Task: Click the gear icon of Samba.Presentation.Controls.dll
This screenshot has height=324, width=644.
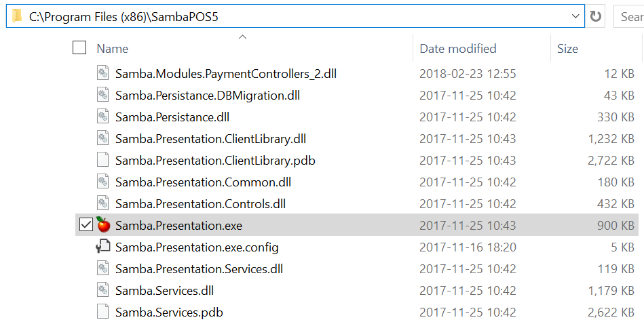Action: click(x=103, y=203)
